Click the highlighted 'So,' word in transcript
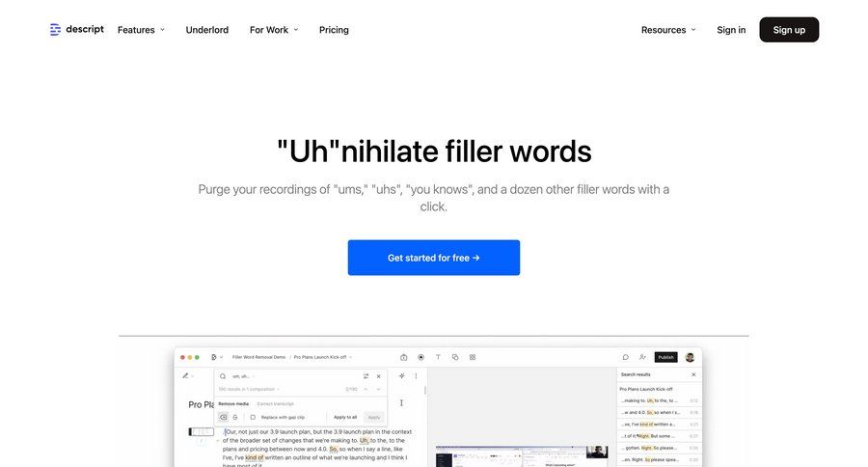Screen dimensions: 868x467 (334, 450)
